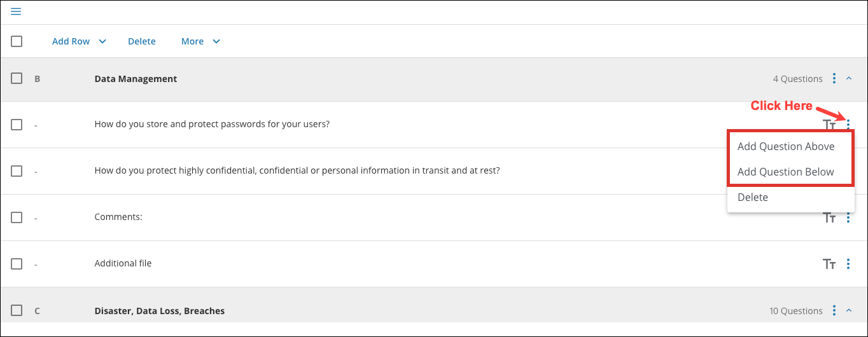
Task: Choose Add Question Below from menu
Action: tap(786, 172)
